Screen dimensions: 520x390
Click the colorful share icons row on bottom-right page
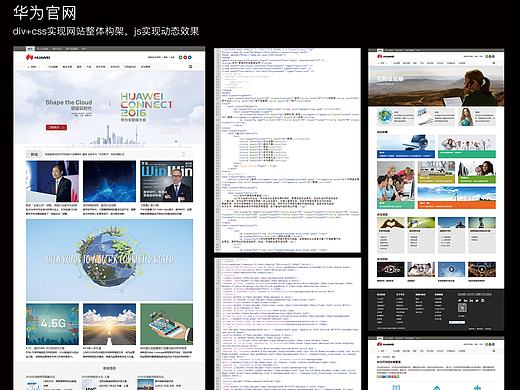pos(388,377)
